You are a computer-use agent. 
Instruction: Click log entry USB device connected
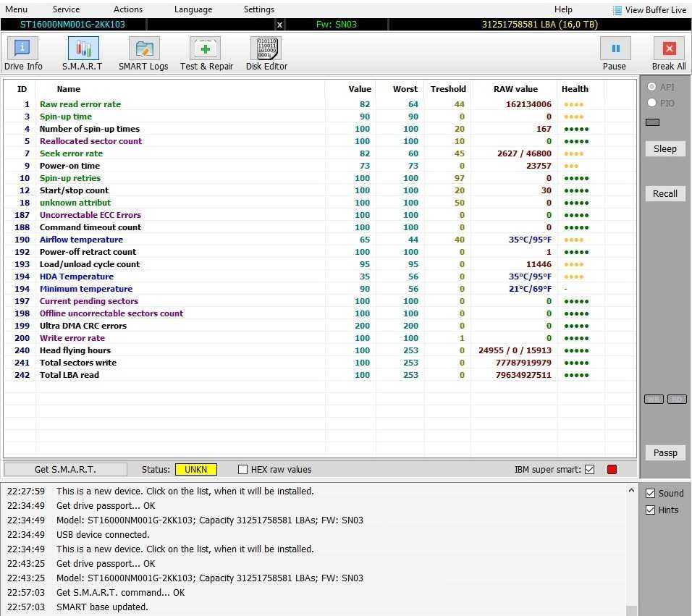click(x=103, y=535)
